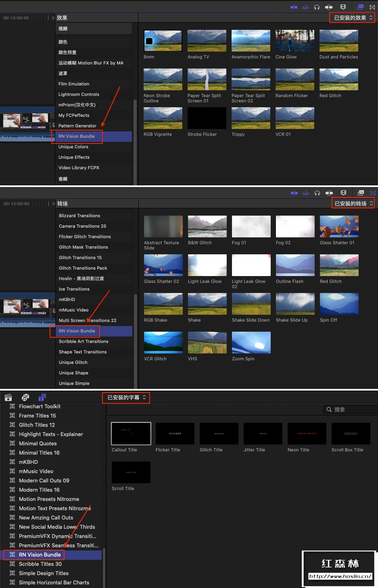Click the 搜索 search field
The height and width of the screenshot is (588, 378).
350,409
